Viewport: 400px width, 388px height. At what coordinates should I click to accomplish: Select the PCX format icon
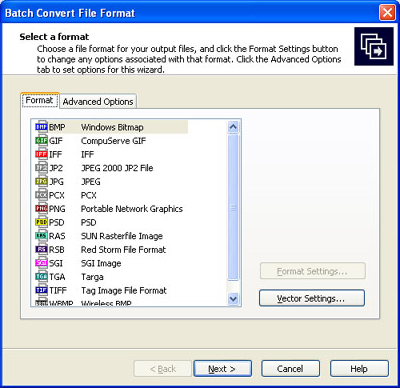click(41, 195)
